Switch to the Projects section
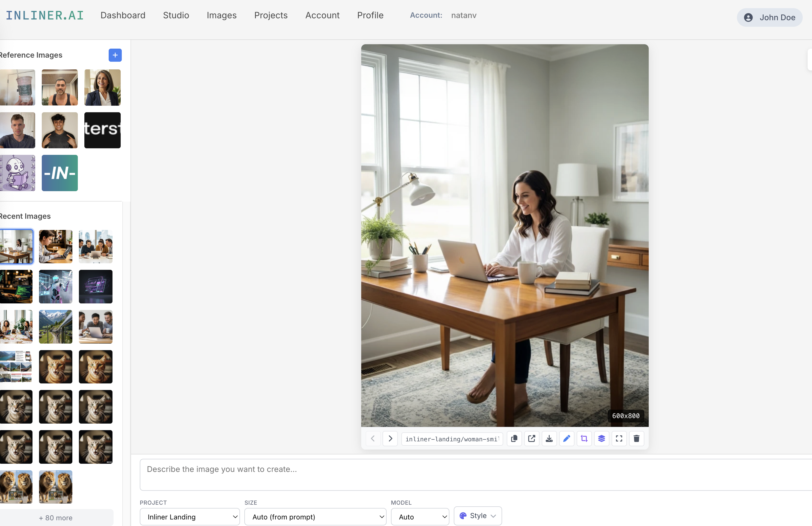Screen dimensions: 812x526 click(271, 15)
